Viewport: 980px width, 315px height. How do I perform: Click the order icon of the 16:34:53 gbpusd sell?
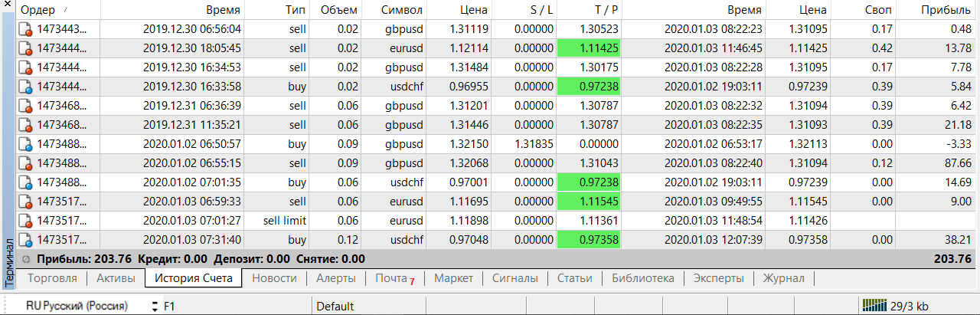pyautogui.click(x=25, y=68)
